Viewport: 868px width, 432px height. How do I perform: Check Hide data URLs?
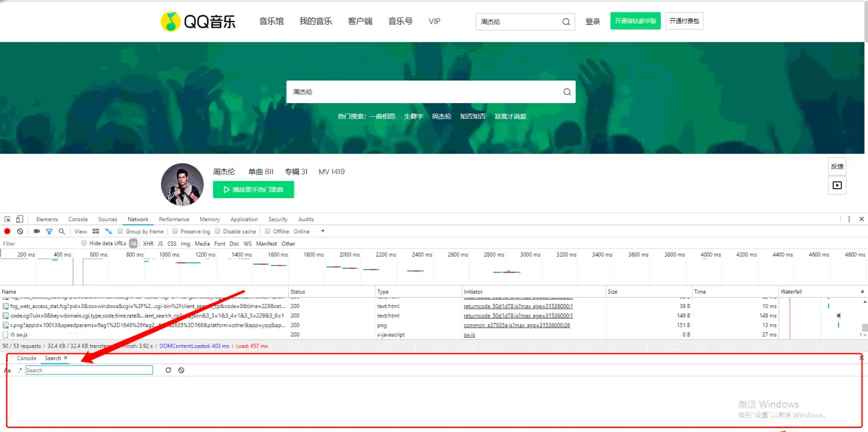(84, 243)
